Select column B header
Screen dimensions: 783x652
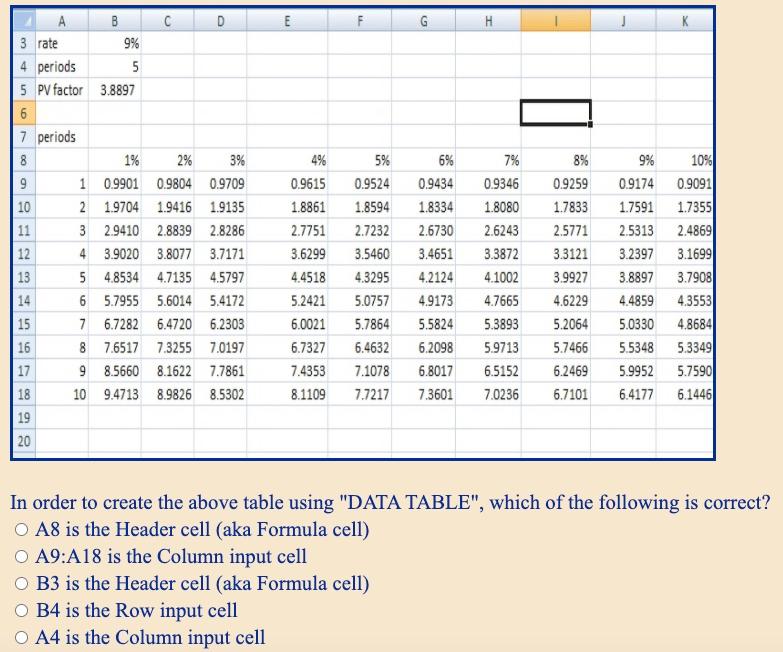tap(115, 20)
